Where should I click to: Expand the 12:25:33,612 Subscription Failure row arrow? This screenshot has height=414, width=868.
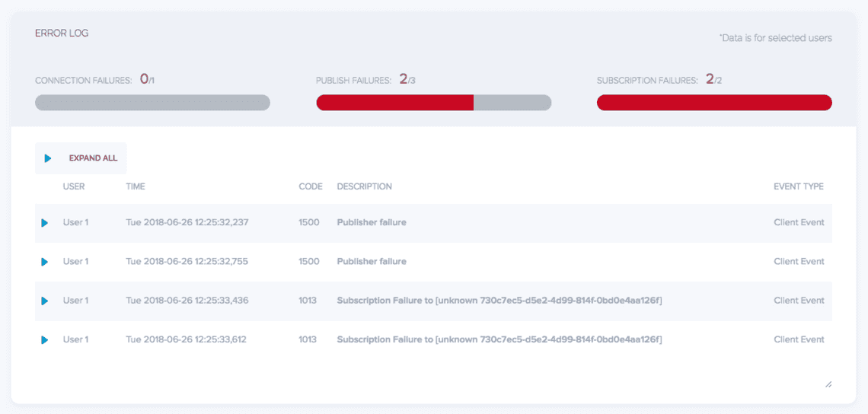(44, 340)
